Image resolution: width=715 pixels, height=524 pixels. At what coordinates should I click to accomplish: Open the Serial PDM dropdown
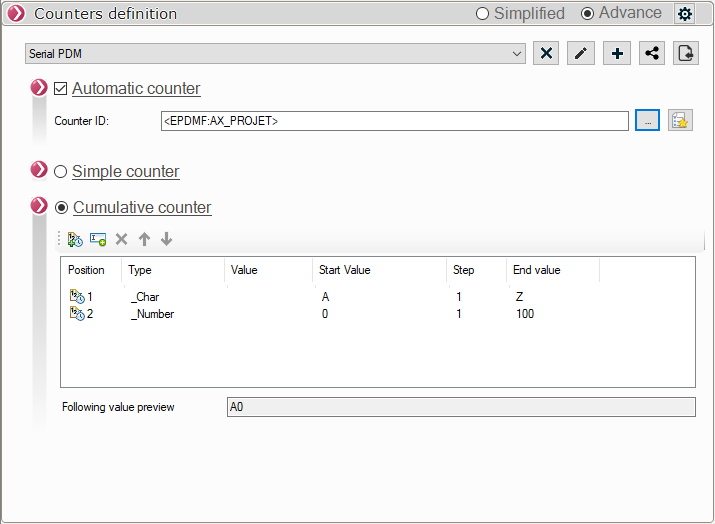pos(516,54)
